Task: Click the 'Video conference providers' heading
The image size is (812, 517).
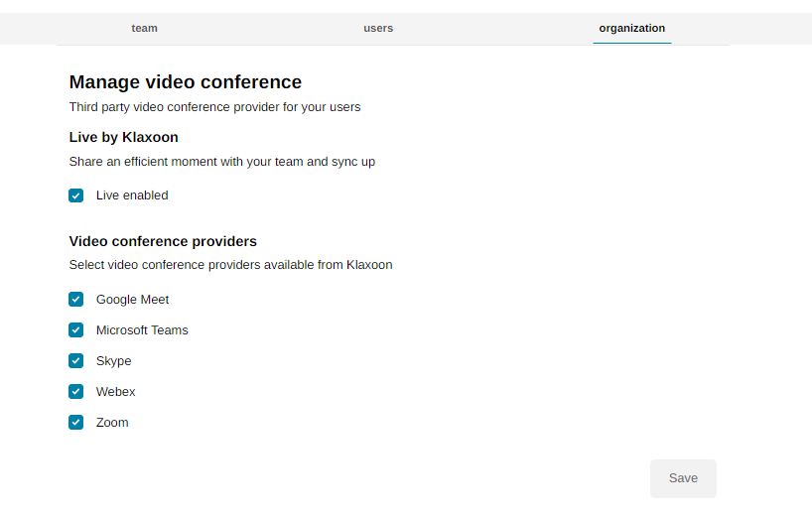Action: tap(163, 241)
